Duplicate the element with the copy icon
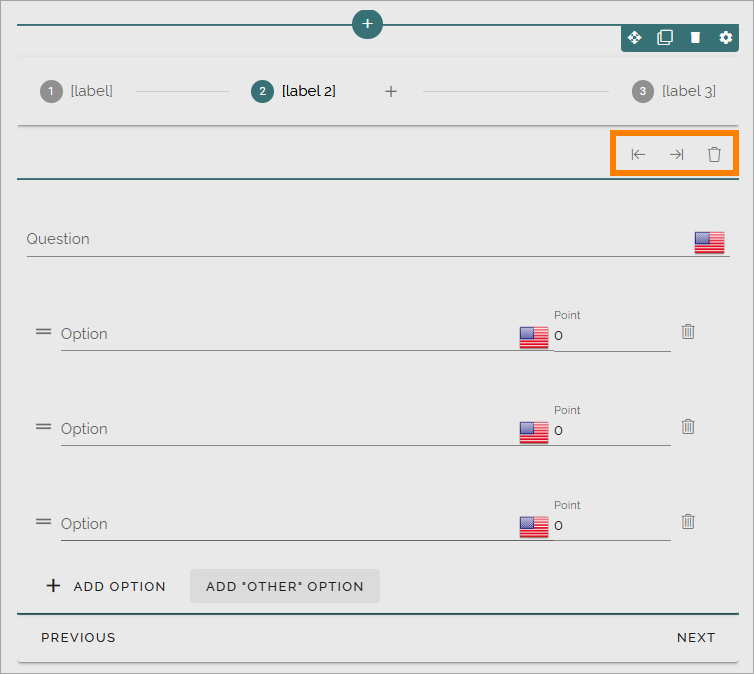Viewport: 754px width, 674px height. click(665, 37)
